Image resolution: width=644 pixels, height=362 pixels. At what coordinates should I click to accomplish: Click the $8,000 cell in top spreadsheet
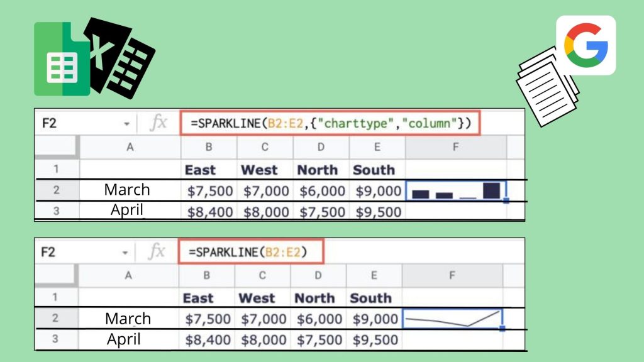pos(265,211)
